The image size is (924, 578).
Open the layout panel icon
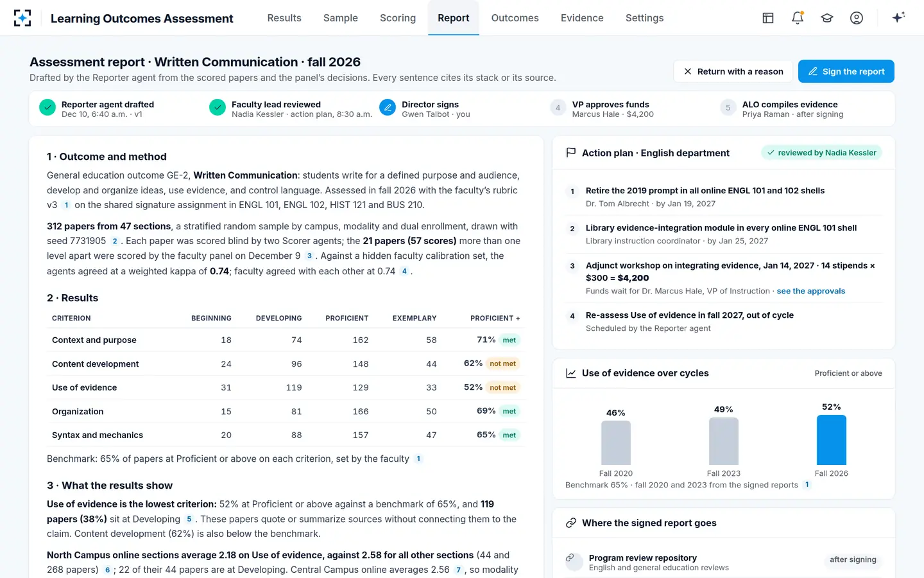point(768,18)
